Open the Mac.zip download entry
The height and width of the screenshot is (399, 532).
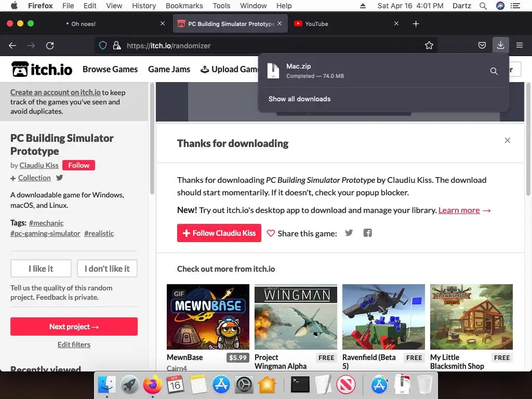point(373,71)
